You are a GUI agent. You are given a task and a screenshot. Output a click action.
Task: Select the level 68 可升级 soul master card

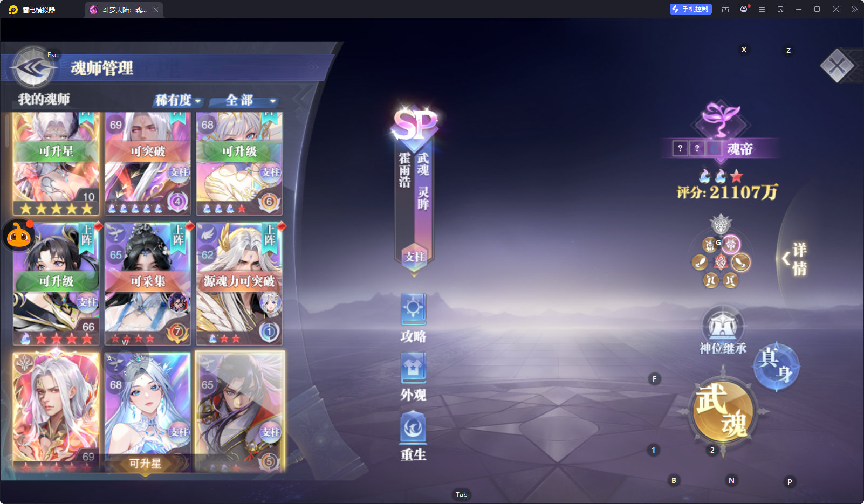239,164
